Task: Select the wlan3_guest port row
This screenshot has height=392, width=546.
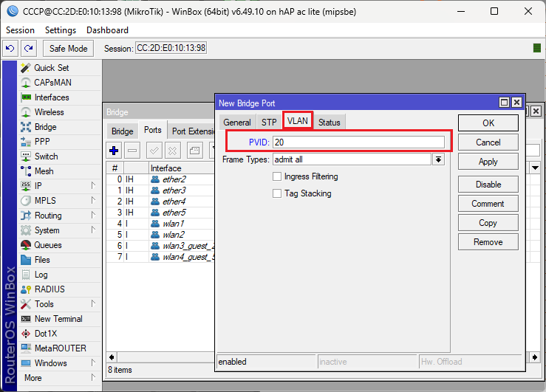Action: (x=161, y=246)
